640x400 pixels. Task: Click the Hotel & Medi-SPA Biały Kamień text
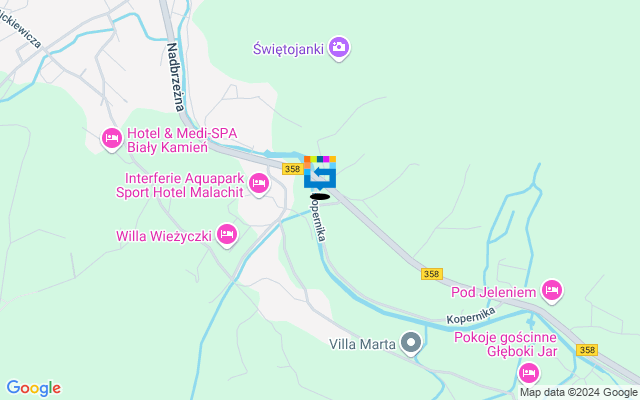pyautogui.click(x=182, y=140)
